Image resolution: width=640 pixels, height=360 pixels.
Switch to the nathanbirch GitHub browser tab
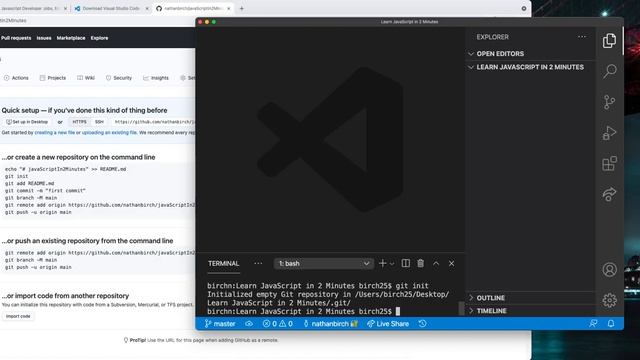192,8
